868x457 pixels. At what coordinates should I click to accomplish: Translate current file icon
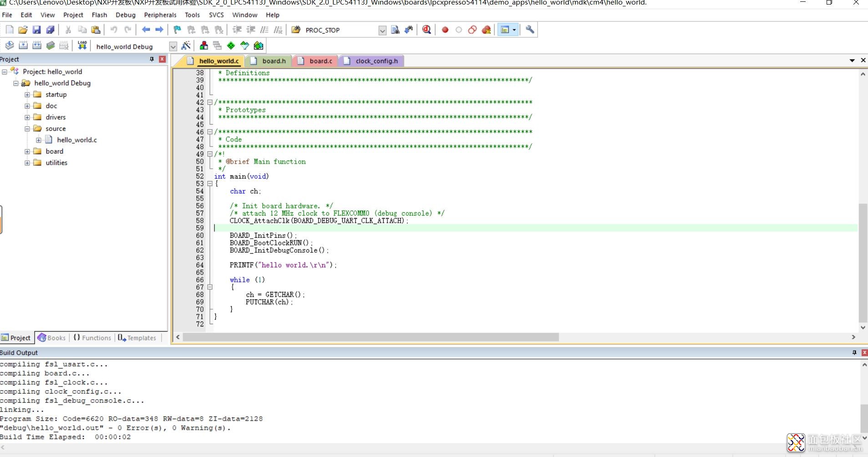tap(10, 45)
